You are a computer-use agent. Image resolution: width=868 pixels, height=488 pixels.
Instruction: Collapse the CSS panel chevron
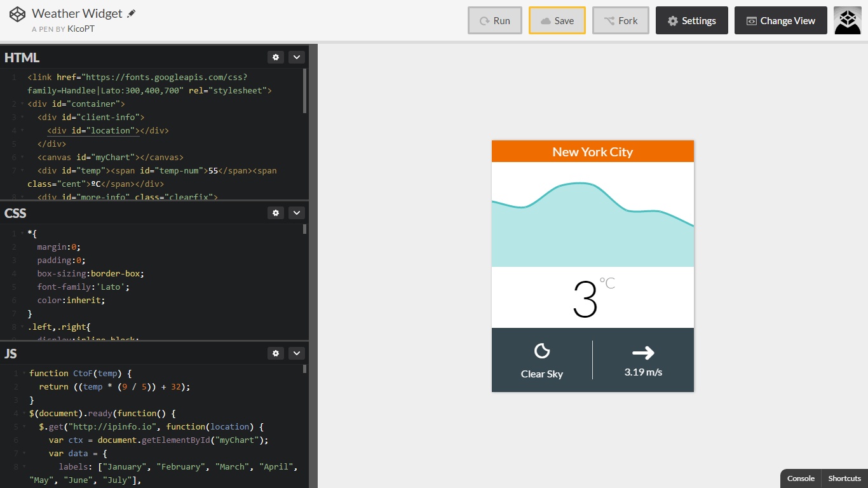pyautogui.click(x=296, y=213)
